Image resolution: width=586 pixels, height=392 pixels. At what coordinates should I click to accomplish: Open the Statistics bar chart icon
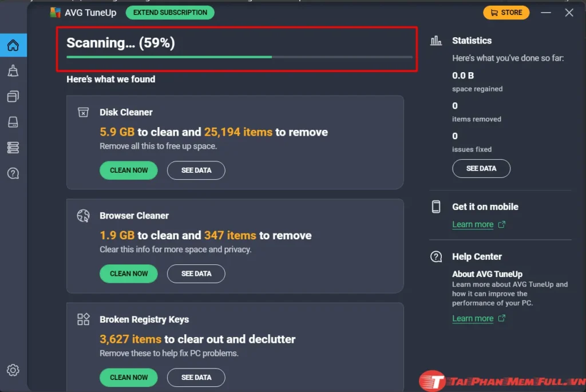[x=436, y=41]
